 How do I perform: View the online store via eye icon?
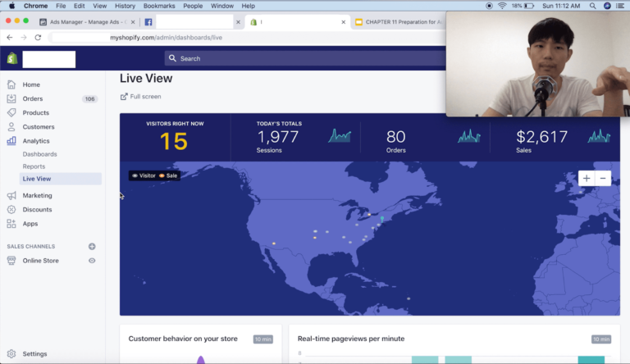(92, 261)
